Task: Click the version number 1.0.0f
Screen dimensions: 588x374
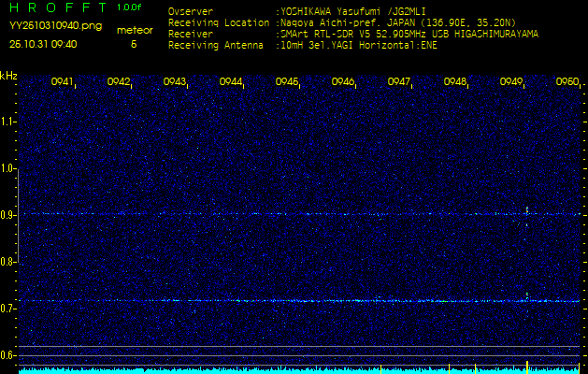Action: (x=130, y=7)
